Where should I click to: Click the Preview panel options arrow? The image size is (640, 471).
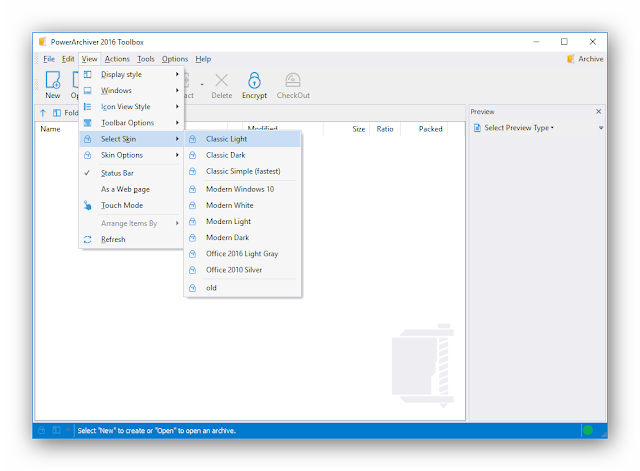pyautogui.click(x=601, y=128)
